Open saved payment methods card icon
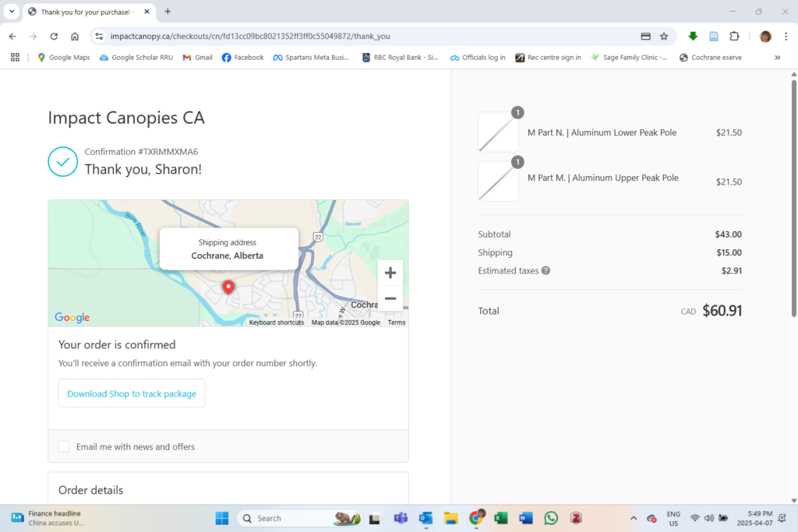Image resolution: width=798 pixels, height=532 pixels. [645, 36]
